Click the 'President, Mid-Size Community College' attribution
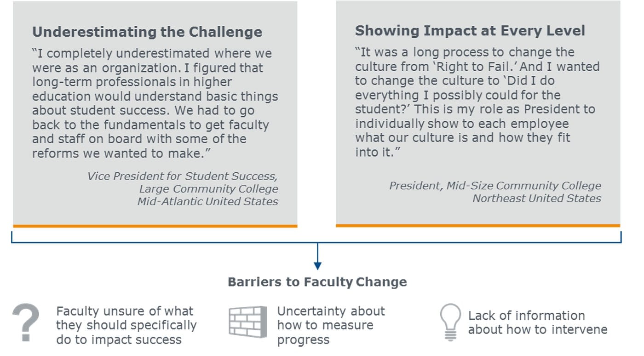644x356 pixels. [495, 186]
